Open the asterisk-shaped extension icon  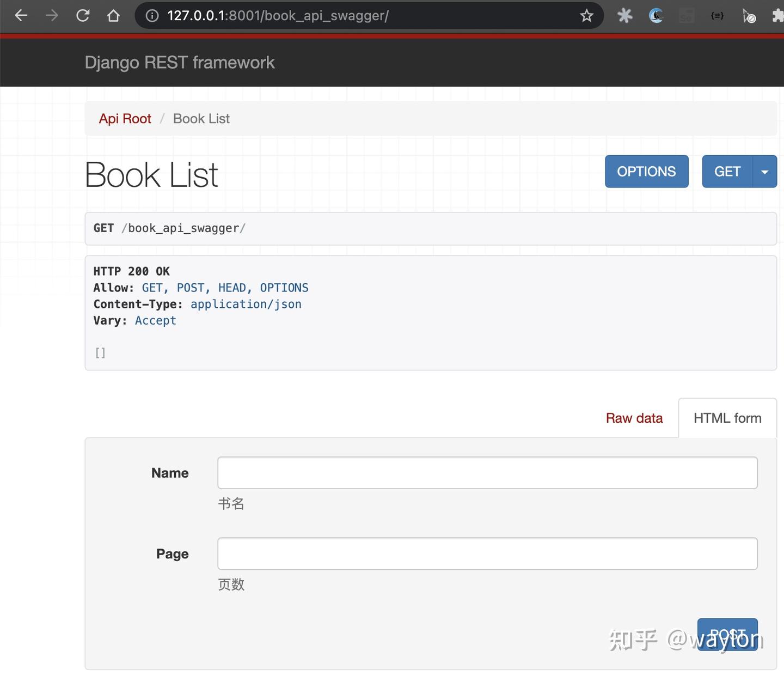point(625,16)
